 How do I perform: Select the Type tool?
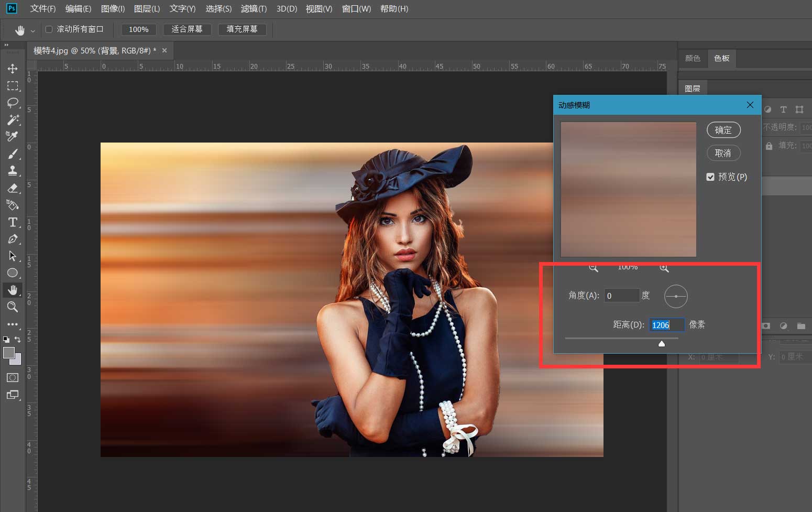click(x=13, y=222)
